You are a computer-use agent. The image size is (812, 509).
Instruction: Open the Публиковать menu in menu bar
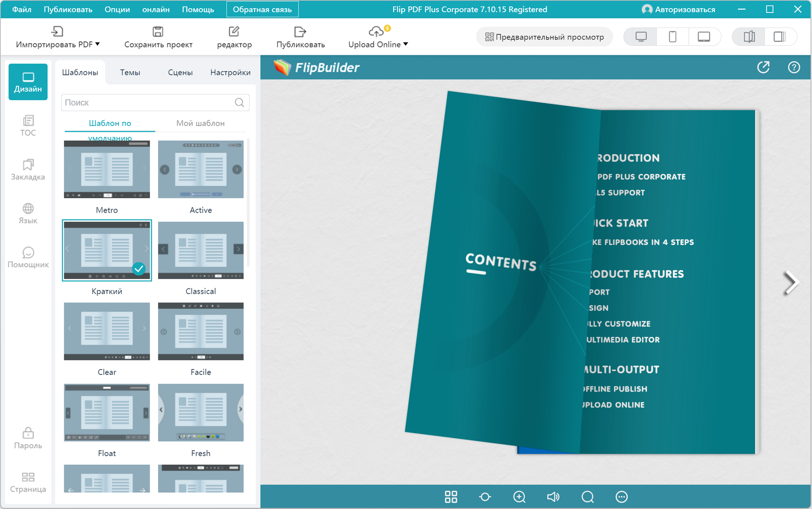[x=68, y=9]
